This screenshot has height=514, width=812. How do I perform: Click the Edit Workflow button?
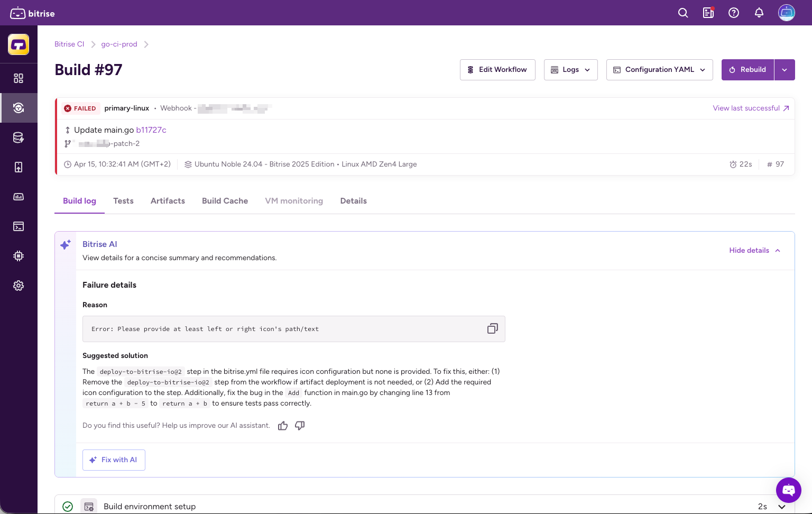pos(497,70)
